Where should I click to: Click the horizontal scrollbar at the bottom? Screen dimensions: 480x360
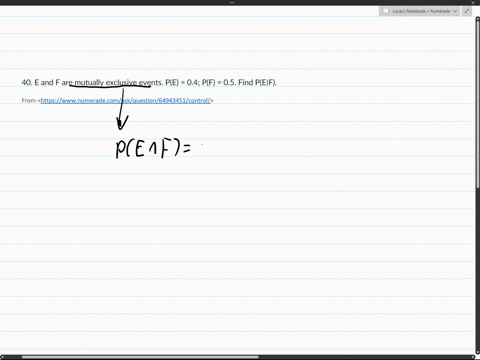pyautogui.click(x=140, y=357)
